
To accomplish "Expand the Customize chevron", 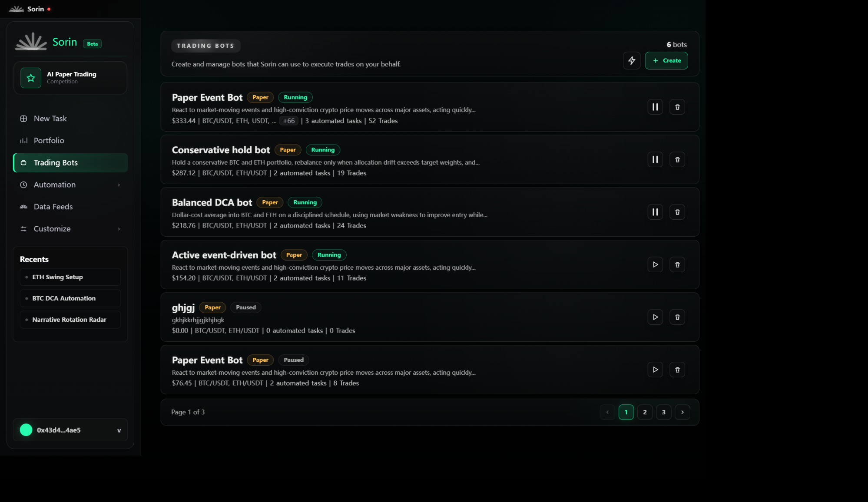I will (119, 229).
